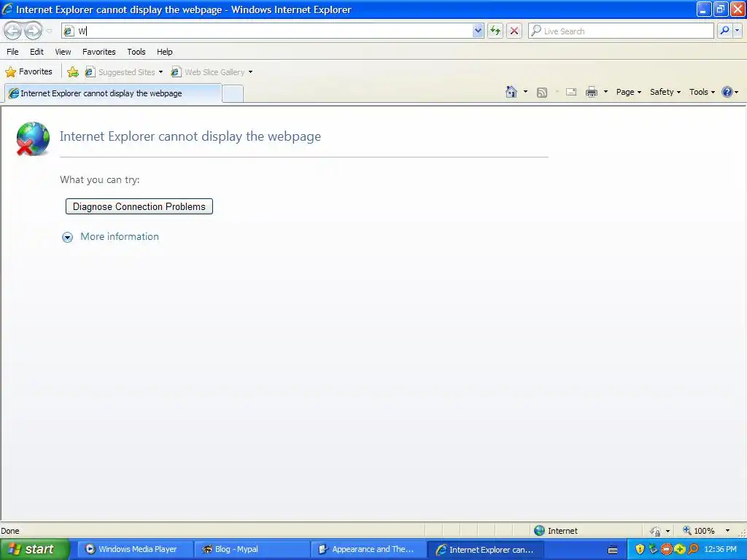Open the recent pages dropdown arrow
747x560 pixels.
coord(49,31)
